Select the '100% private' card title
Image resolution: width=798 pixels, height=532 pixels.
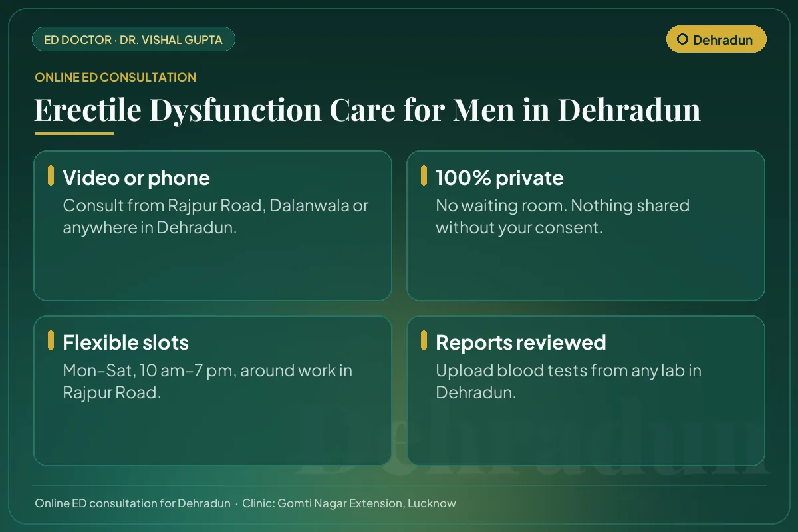click(x=499, y=178)
